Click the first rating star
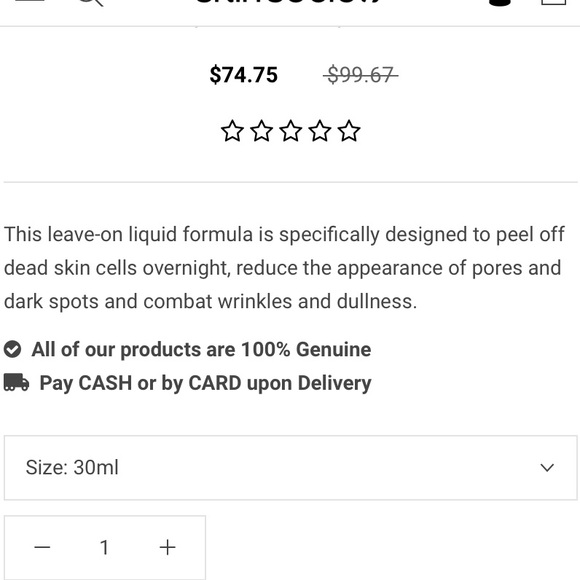Viewport: 580px width, 580px height. [232, 131]
